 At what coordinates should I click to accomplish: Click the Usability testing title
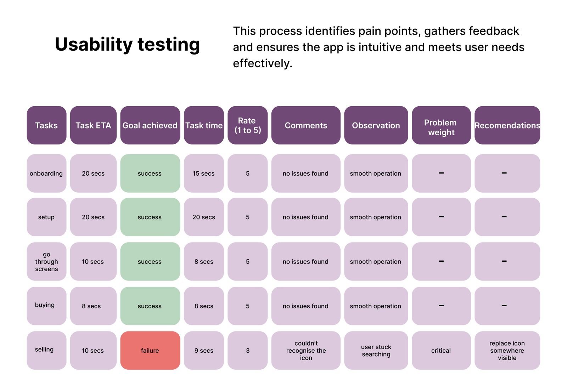coord(128,44)
